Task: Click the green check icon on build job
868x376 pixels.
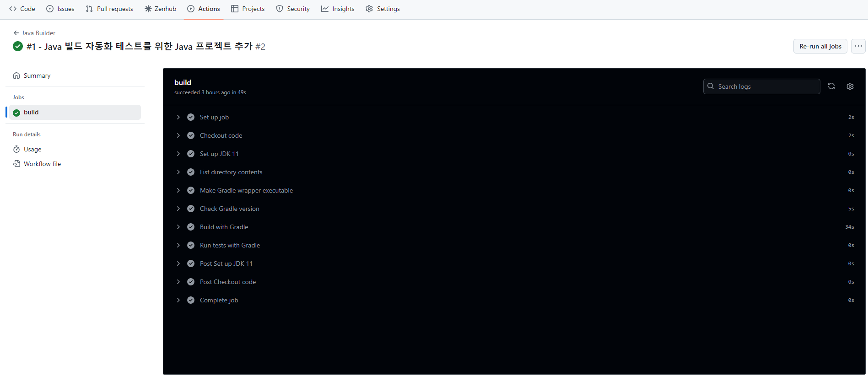Action: pyautogui.click(x=16, y=113)
